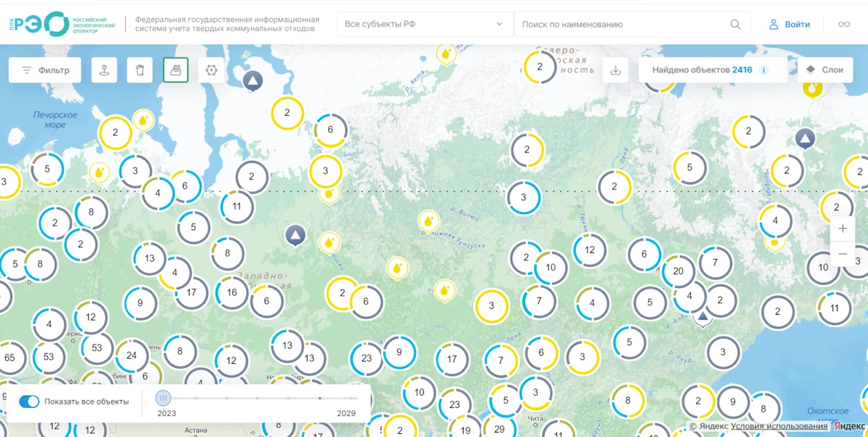Screen dimensions: 868x437
Task: Zoom in on the map
Action: (843, 229)
